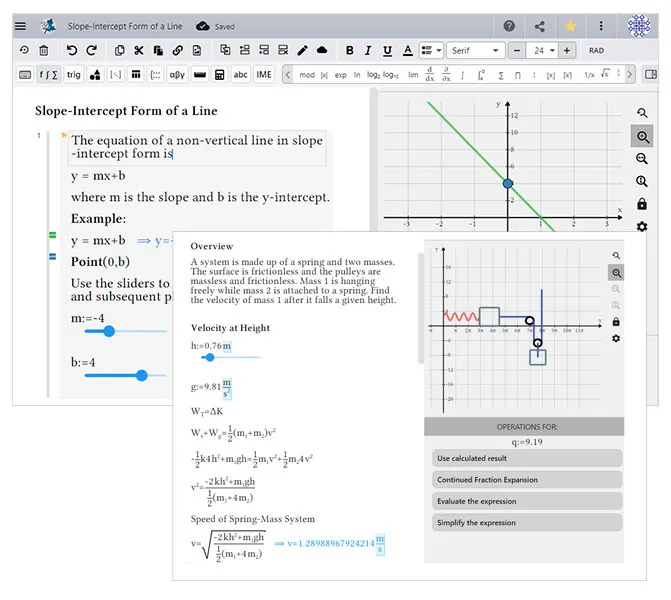Open the hamburger main menu

(x=20, y=26)
